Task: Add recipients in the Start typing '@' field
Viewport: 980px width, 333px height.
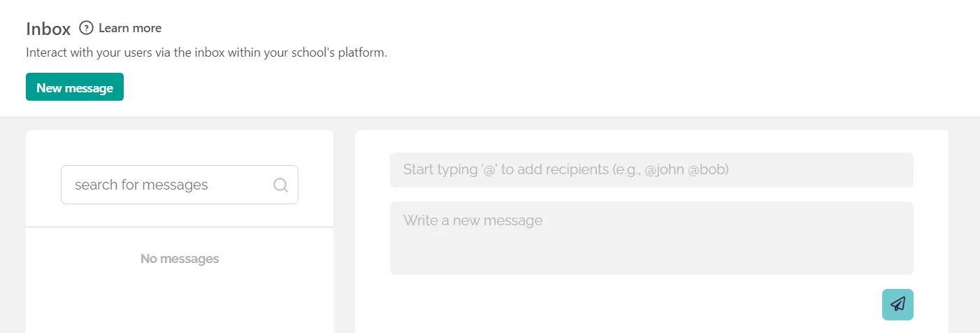Action: click(651, 170)
